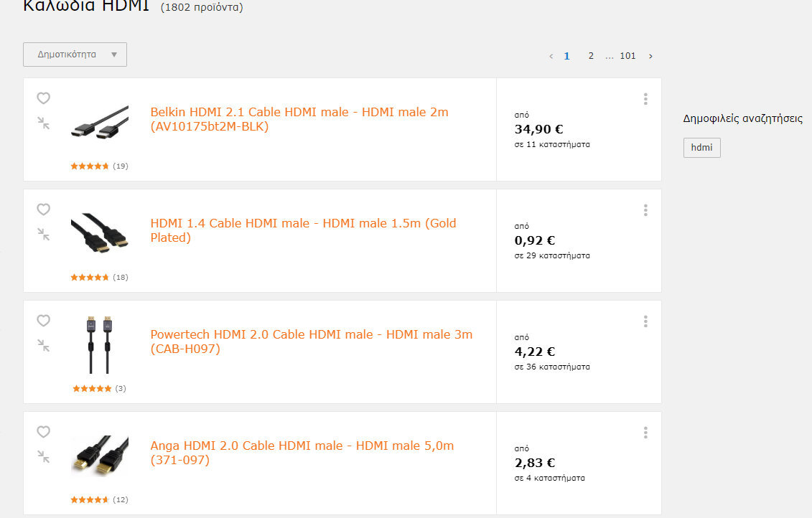Open the Anga HDMI 2.0 Cable 5,0m link
The image size is (812, 518).
(302, 453)
